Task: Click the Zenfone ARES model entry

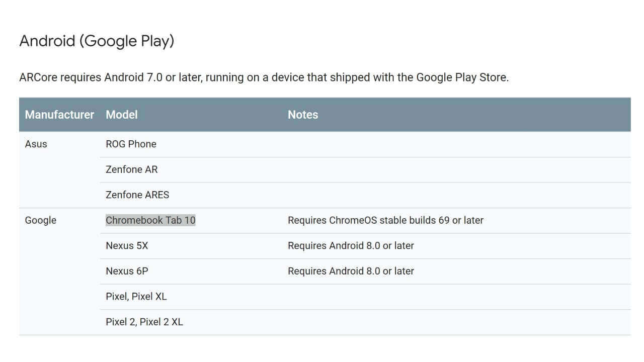Action: [137, 195]
